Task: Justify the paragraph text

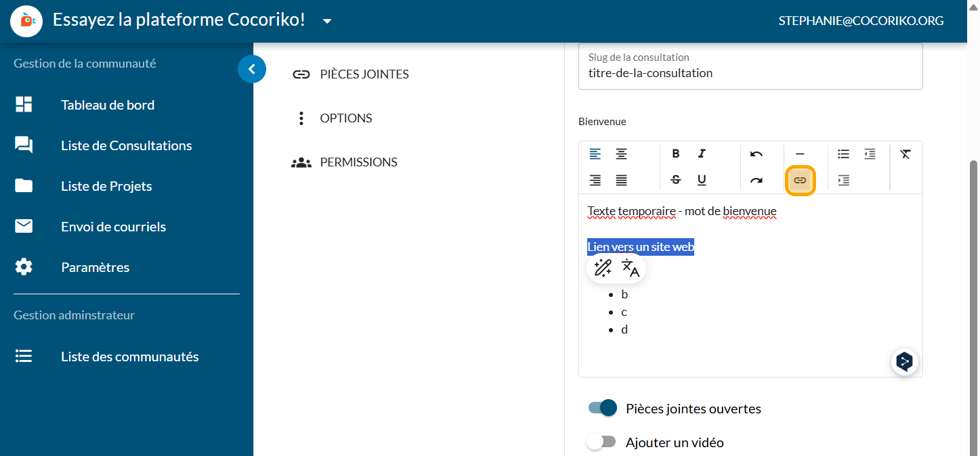Action: click(621, 180)
